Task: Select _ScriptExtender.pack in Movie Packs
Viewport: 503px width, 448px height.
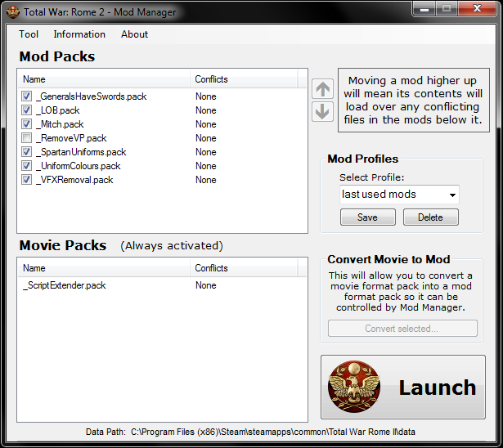Action: click(65, 285)
